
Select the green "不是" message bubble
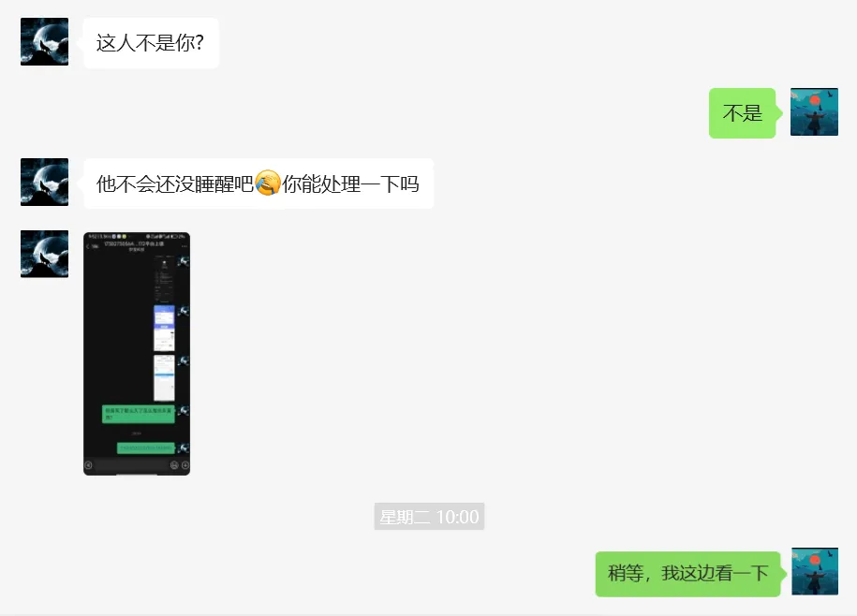(742, 113)
